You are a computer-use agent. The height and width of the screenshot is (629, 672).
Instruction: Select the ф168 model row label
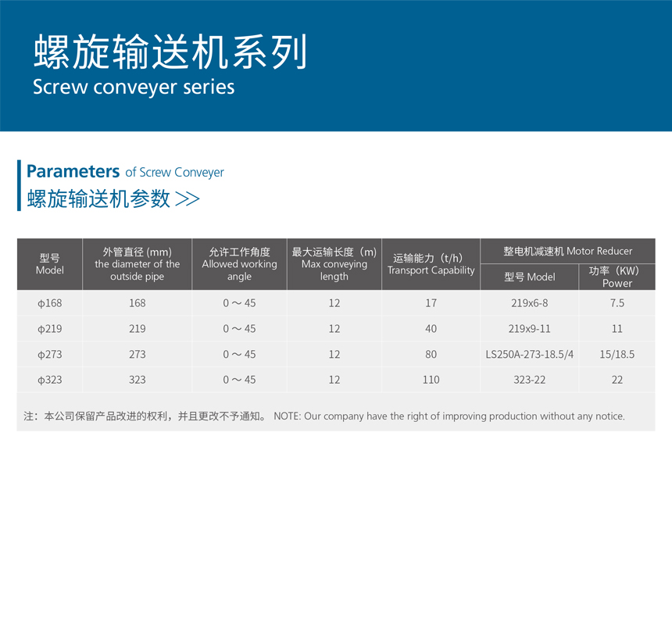pyautogui.click(x=49, y=303)
